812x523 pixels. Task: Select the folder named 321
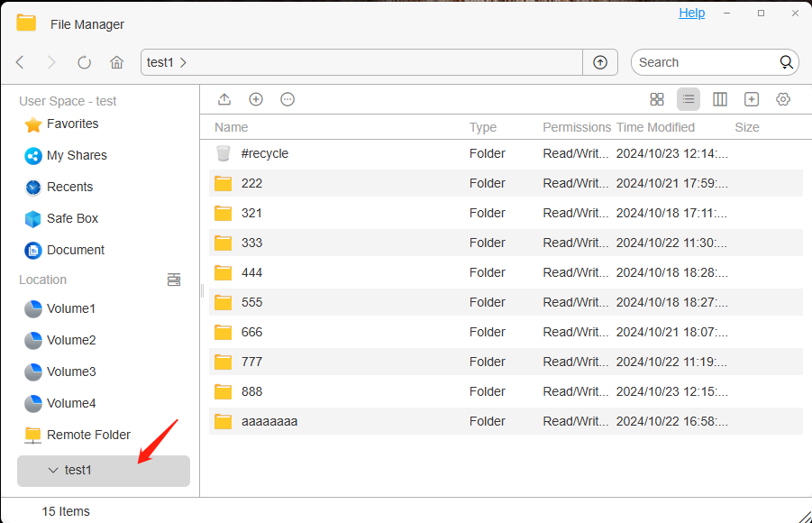pos(506,213)
